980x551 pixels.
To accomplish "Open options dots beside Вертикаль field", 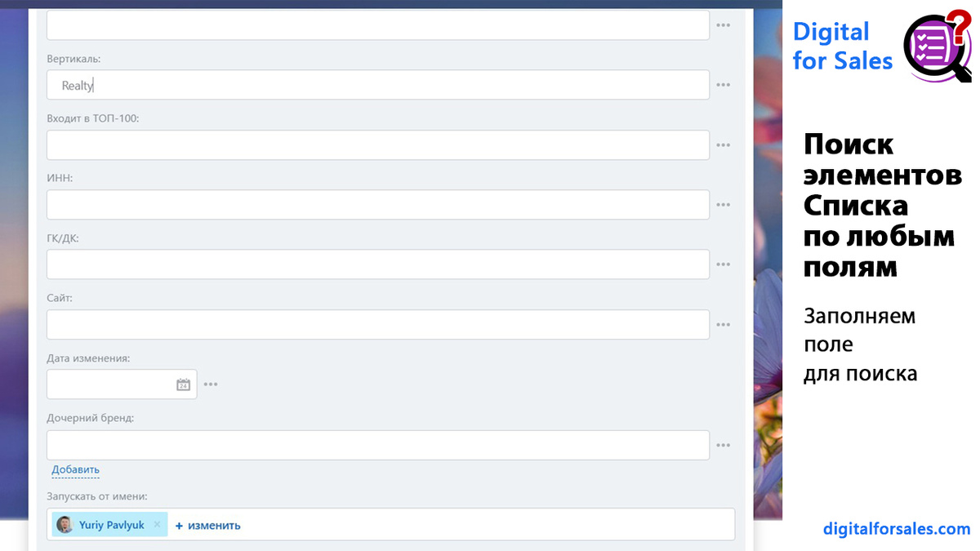I will tap(723, 85).
